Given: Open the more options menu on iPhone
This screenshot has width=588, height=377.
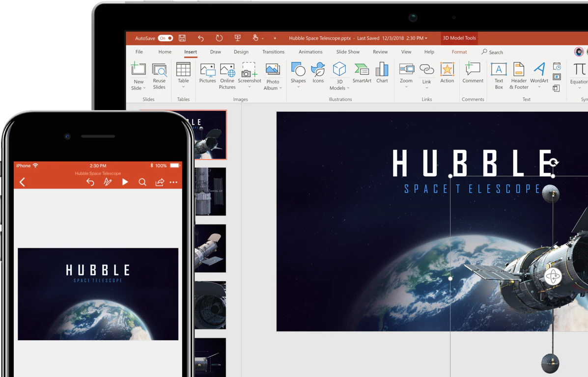Looking at the screenshot, I should tap(173, 182).
